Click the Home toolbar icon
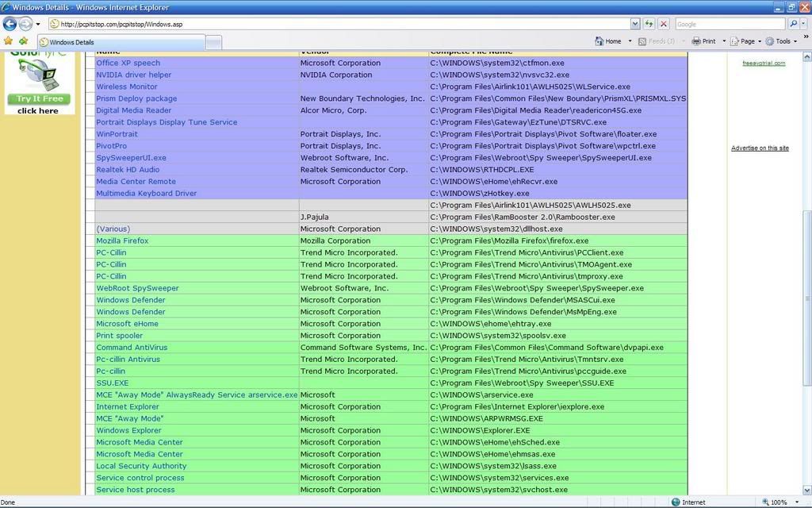The width and height of the screenshot is (812, 508). click(x=607, y=41)
